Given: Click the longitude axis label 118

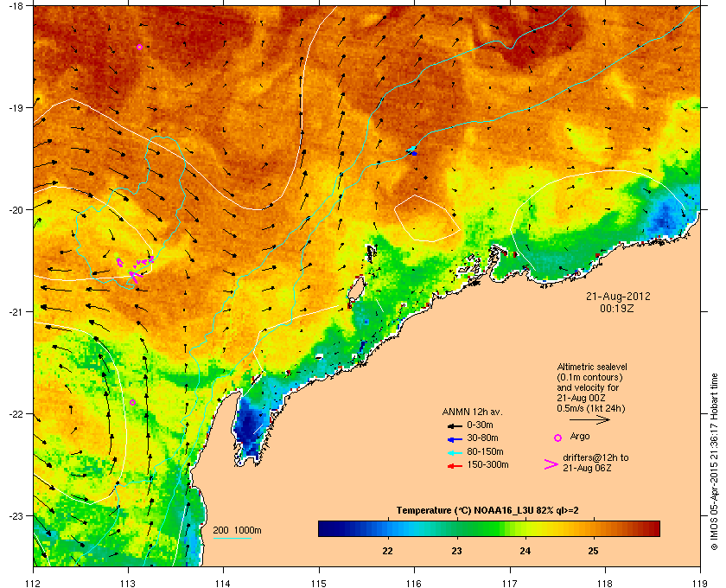Looking at the screenshot, I should point(605,584).
